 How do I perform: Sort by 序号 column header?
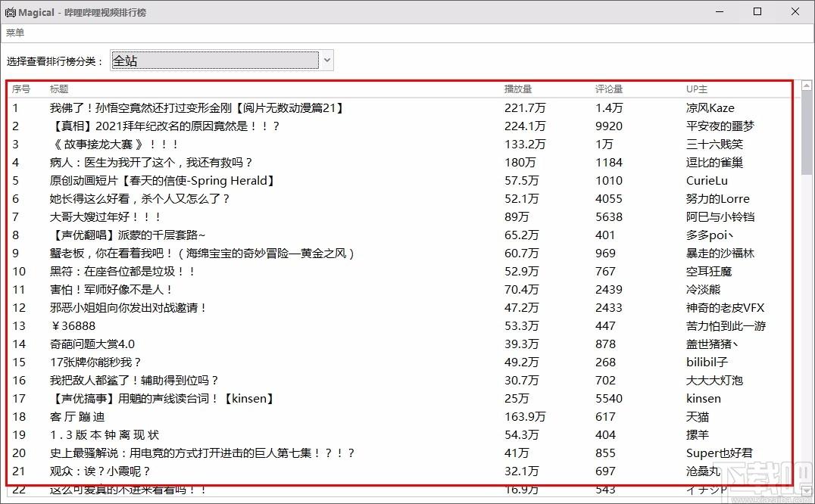[x=21, y=89]
